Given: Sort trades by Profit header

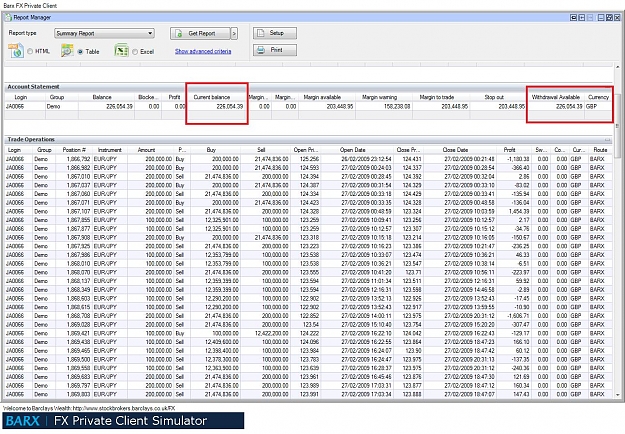Looking at the screenshot, I should [509, 150].
